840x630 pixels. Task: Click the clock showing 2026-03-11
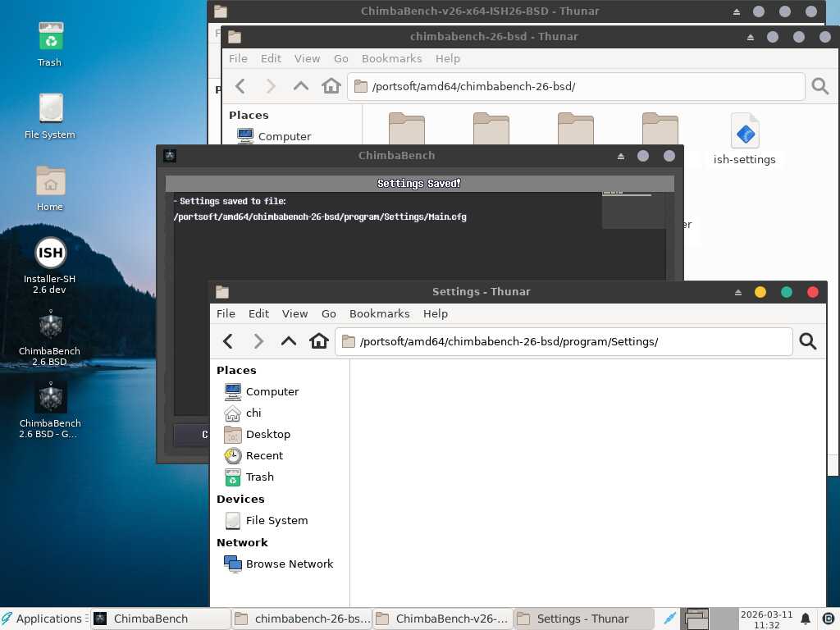coord(767,619)
